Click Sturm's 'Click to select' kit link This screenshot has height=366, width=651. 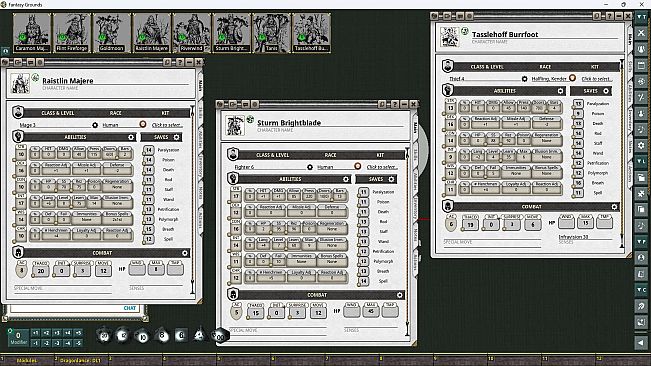pyautogui.click(x=381, y=167)
